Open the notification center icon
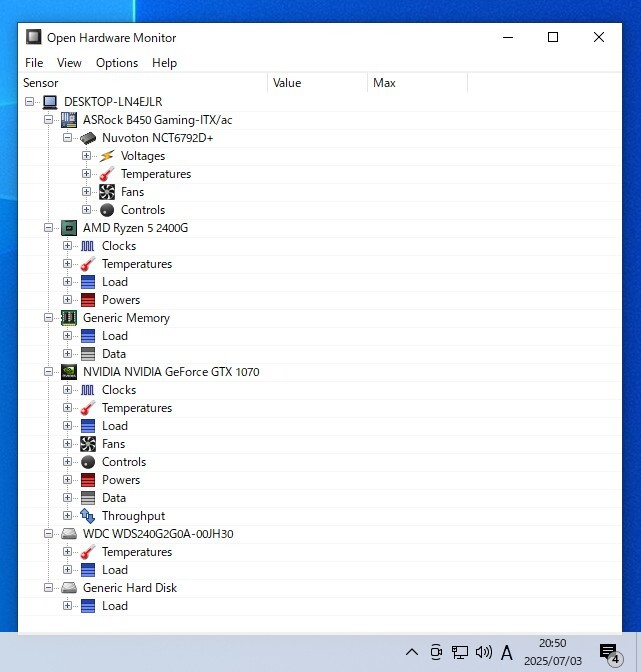Image resolution: width=641 pixels, height=672 pixels. coord(611,654)
